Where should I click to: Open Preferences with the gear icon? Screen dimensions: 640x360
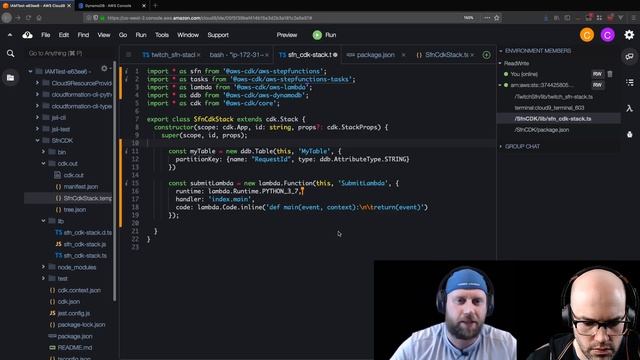[629, 35]
